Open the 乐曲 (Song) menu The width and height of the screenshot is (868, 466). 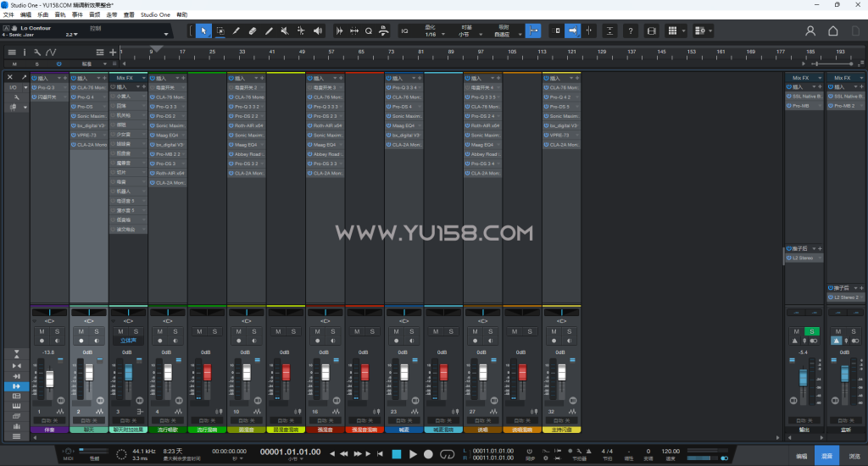pyautogui.click(x=43, y=15)
